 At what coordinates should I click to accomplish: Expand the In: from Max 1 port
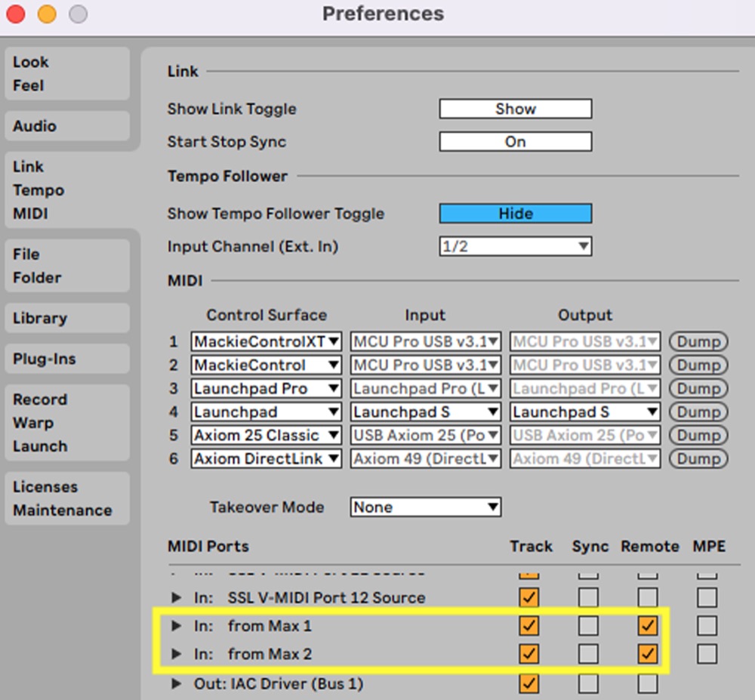click(x=176, y=626)
